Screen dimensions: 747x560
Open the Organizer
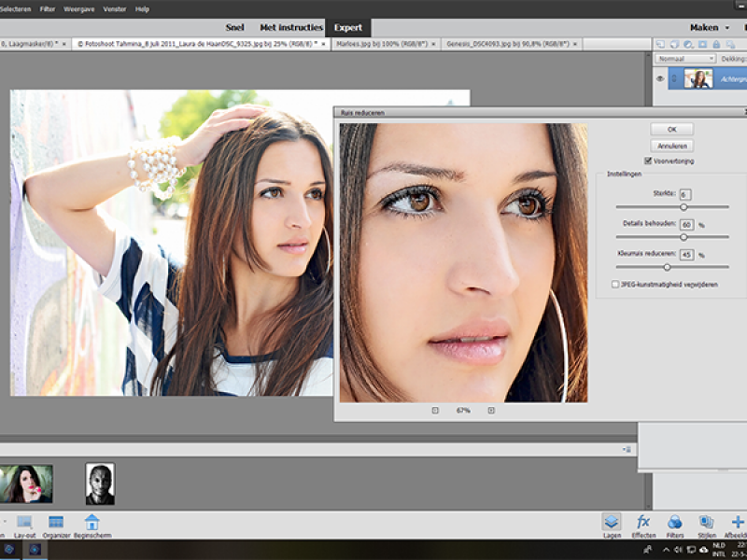pyautogui.click(x=56, y=523)
